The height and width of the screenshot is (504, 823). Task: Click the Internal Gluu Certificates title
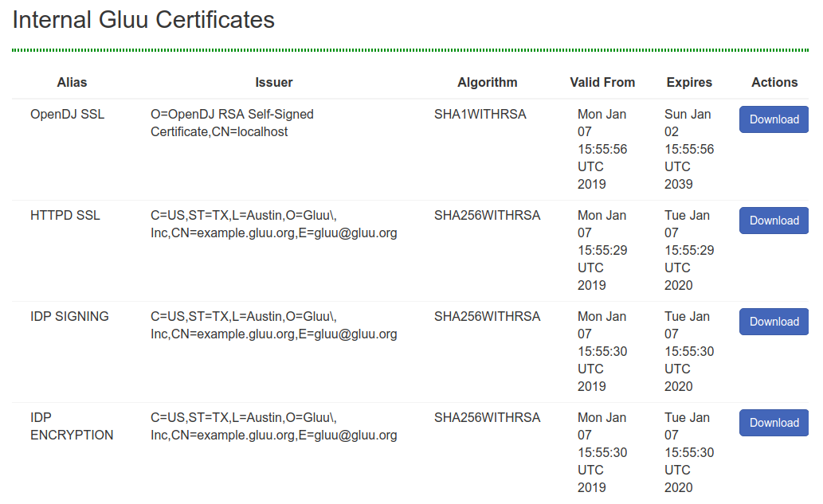pos(143,19)
